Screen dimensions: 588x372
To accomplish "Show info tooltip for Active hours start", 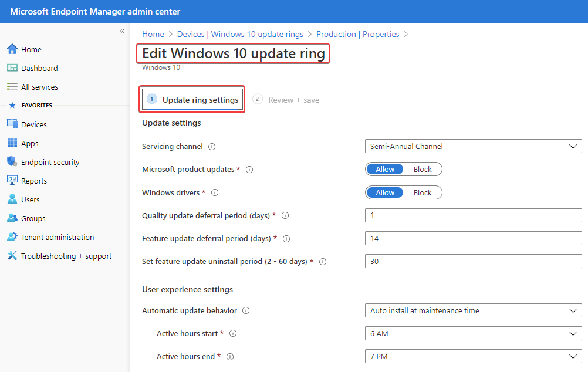I will coord(233,333).
